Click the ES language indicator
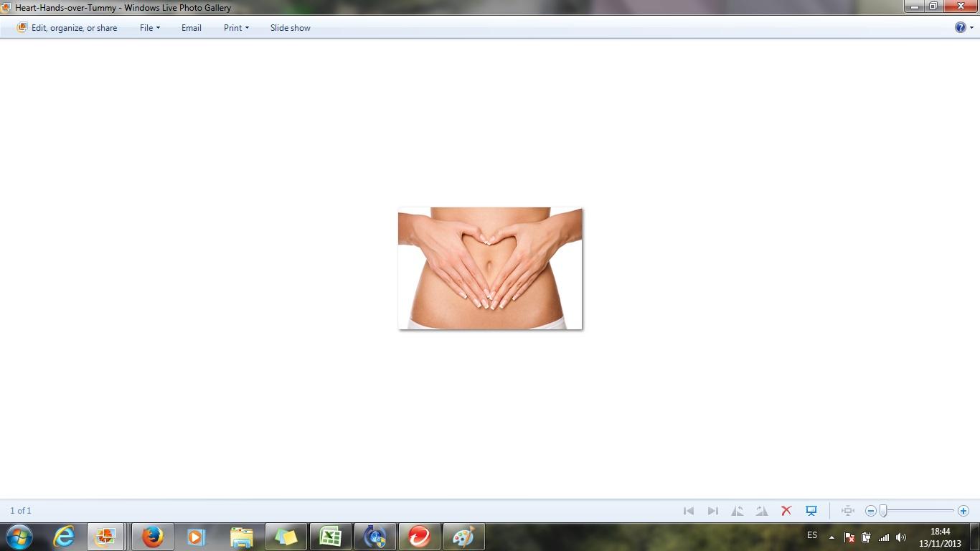 tap(812, 535)
